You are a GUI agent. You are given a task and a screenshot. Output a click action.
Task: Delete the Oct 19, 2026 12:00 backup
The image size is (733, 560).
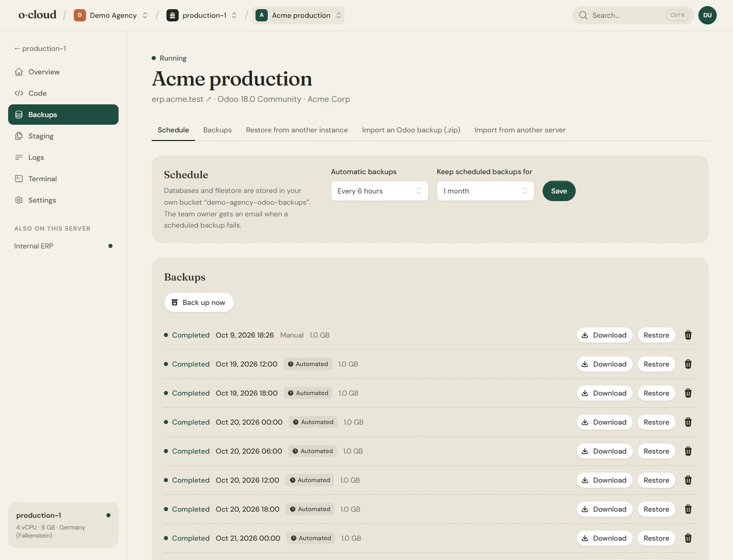tap(688, 364)
